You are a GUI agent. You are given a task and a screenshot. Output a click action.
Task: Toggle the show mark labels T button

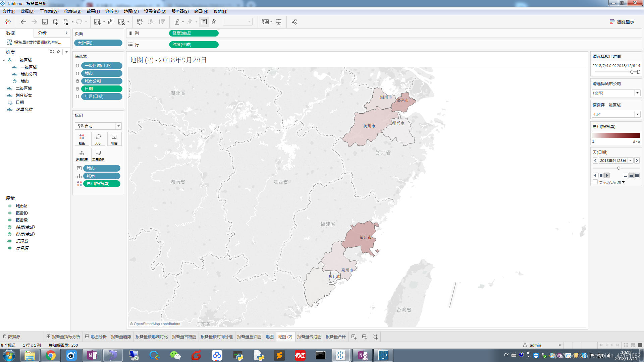(x=204, y=22)
